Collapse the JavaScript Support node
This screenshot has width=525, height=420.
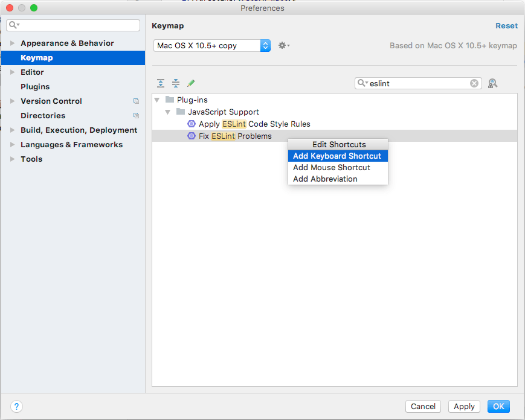tap(168, 112)
